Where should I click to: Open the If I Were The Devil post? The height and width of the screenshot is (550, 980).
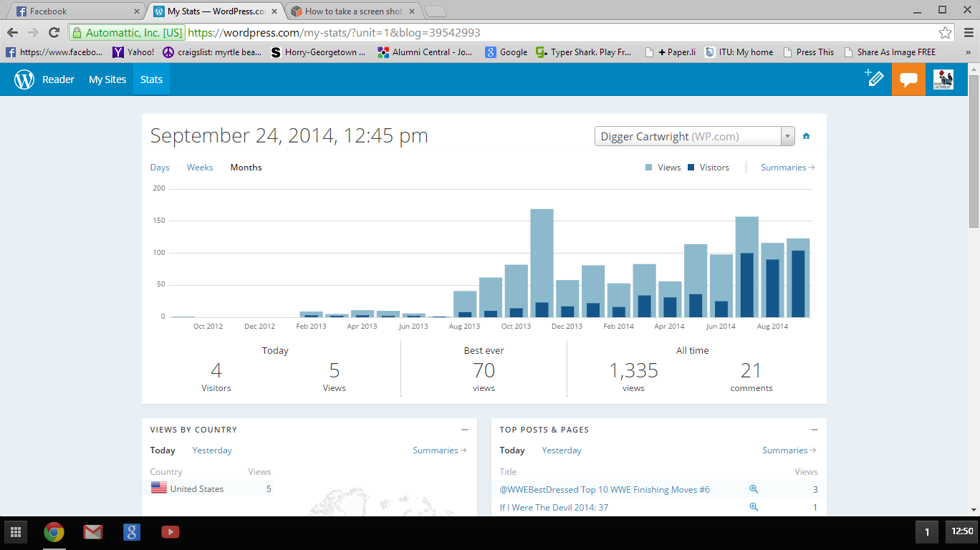pyautogui.click(x=554, y=508)
